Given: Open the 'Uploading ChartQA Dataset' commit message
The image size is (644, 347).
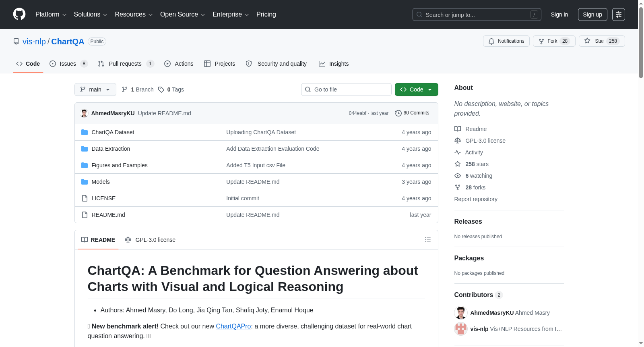Looking at the screenshot, I should pyautogui.click(x=261, y=132).
